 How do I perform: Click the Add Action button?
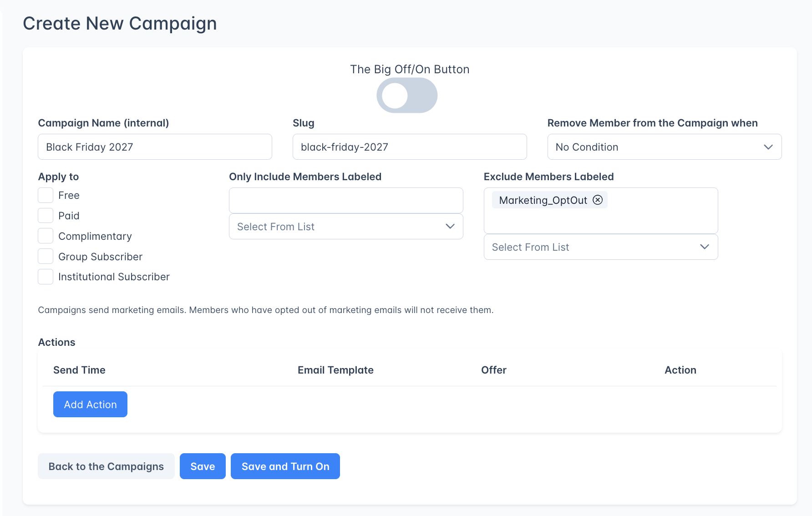point(90,404)
